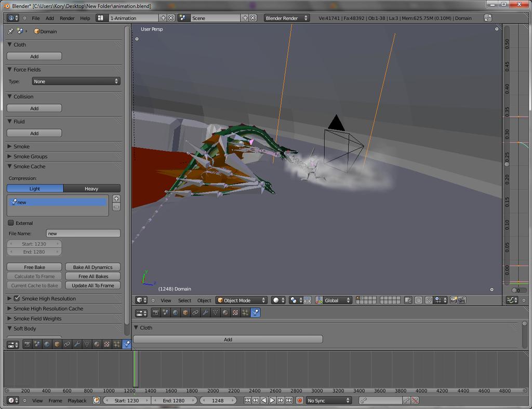Toggle snap magnet in 3D view header

[429, 300]
